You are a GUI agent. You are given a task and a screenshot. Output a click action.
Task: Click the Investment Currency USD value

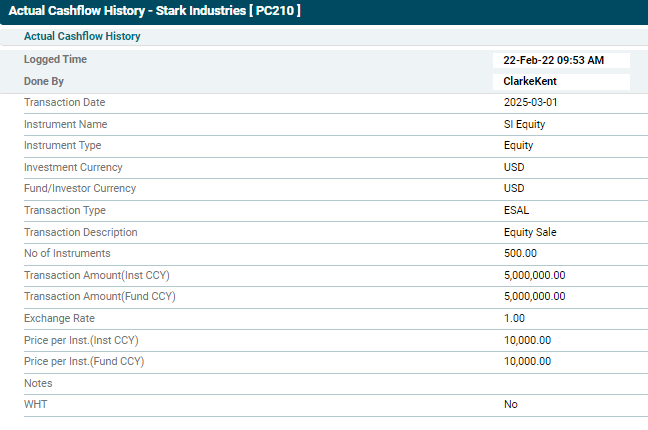pyautogui.click(x=514, y=168)
